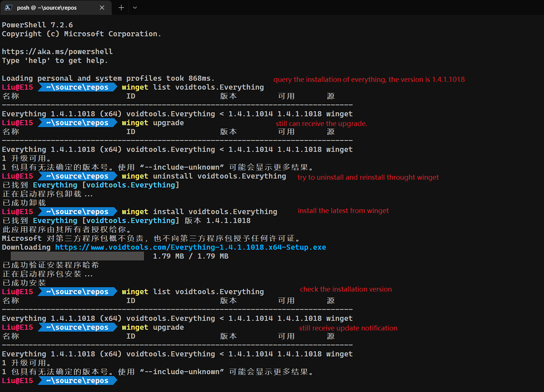Click the '正在启动程序包卸载' line
The image size is (544, 392).
47,194
